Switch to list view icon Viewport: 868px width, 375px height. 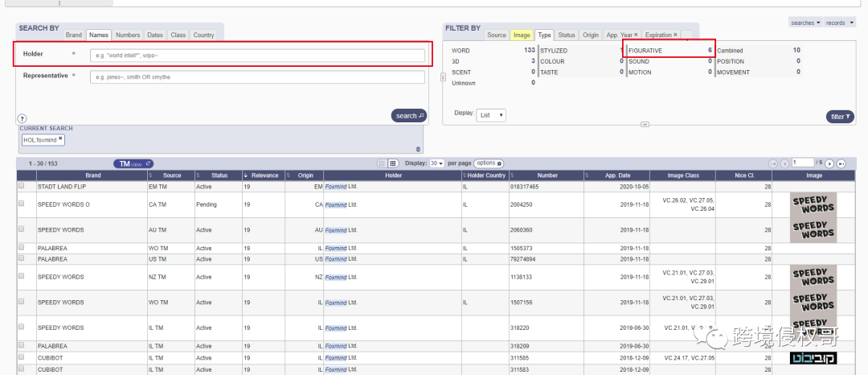pyautogui.click(x=383, y=163)
